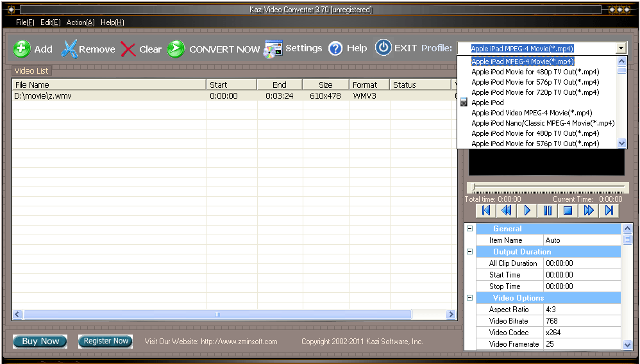Stop the preview playback

[568, 211]
